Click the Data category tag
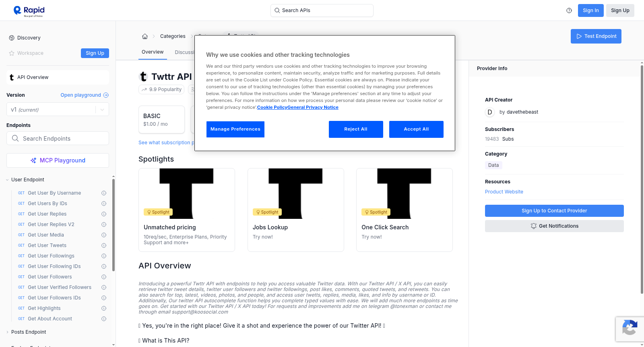This screenshot has width=644, height=347. [493, 165]
